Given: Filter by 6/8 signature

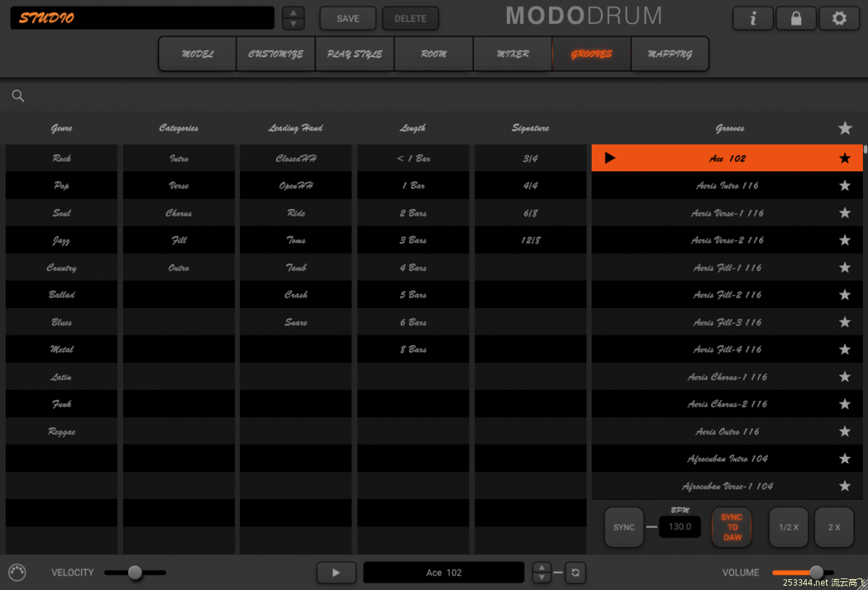Looking at the screenshot, I should pos(530,213).
